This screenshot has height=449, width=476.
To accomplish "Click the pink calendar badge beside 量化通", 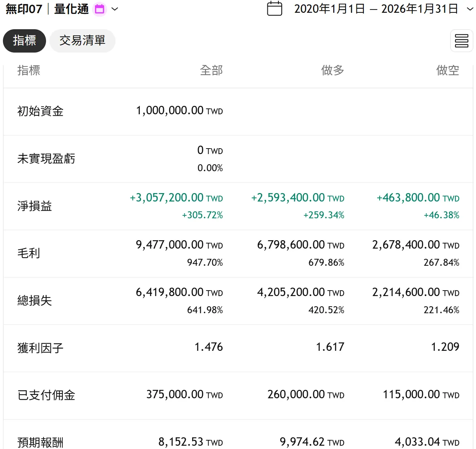I will coord(99,8).
